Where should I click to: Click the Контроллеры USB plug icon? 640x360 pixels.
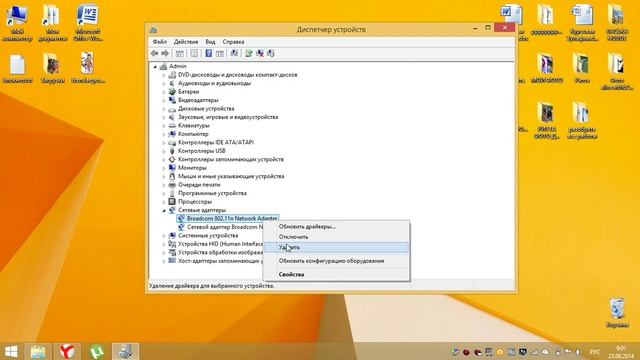(172, 151)
